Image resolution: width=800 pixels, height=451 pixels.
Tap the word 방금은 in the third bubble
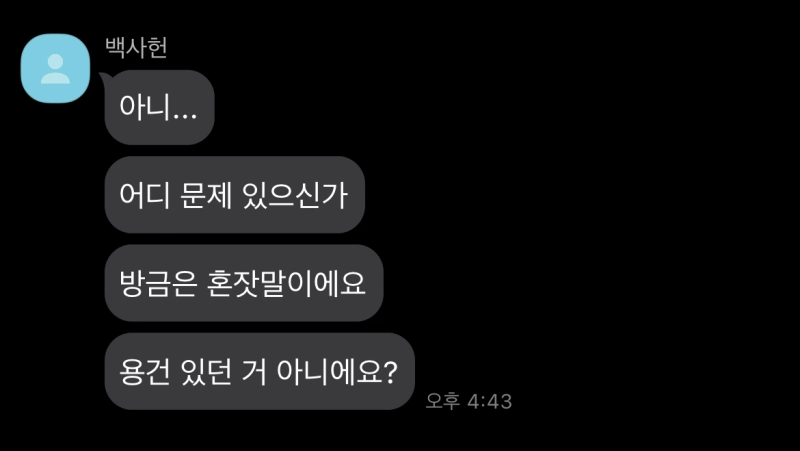click(158, 284)
